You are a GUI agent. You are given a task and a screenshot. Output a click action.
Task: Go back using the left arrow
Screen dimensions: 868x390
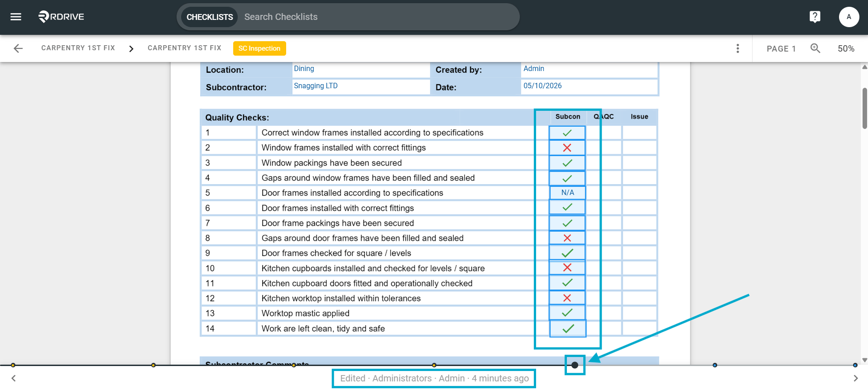18,48
